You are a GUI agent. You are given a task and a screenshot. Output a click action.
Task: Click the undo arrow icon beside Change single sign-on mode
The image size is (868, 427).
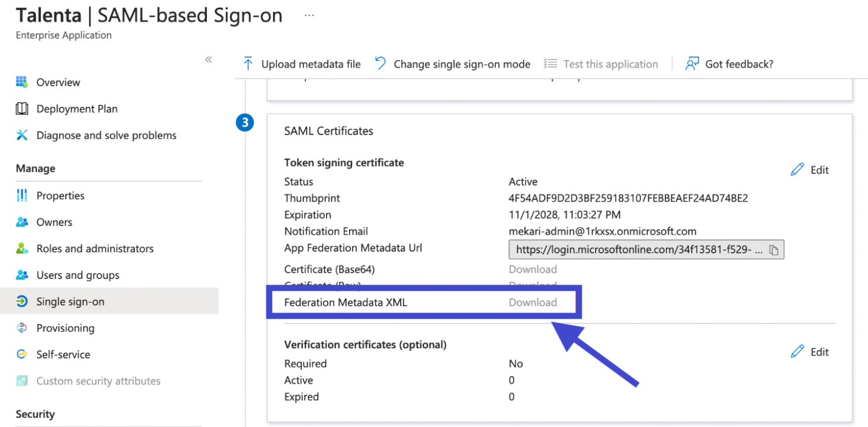[380, 64]
